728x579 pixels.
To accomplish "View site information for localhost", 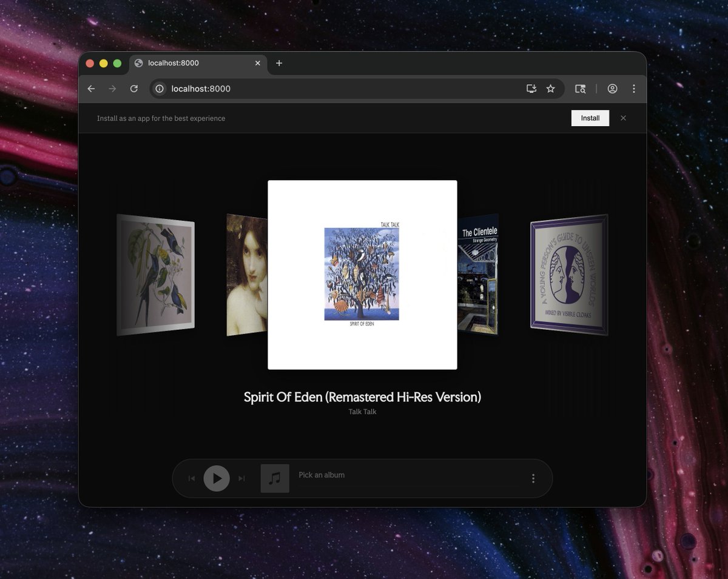I will 160,89.
